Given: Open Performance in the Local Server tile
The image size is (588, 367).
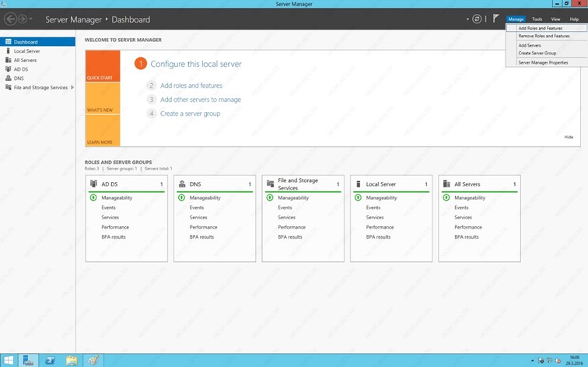Looking at the screenshot, I should 380,227.
